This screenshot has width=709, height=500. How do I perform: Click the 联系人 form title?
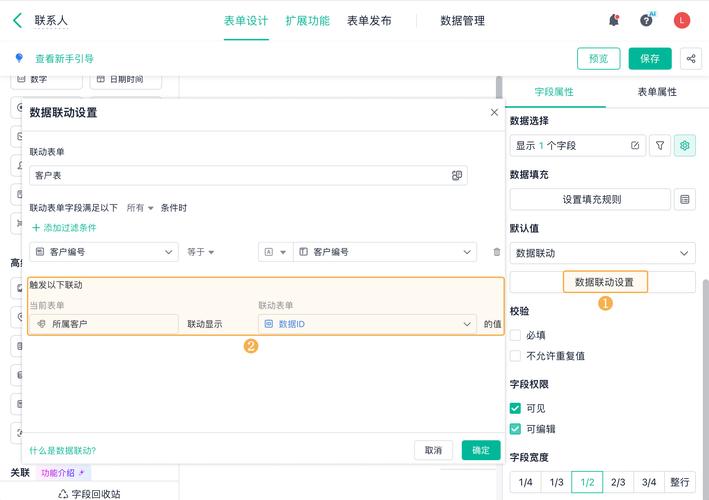(51, 20)
